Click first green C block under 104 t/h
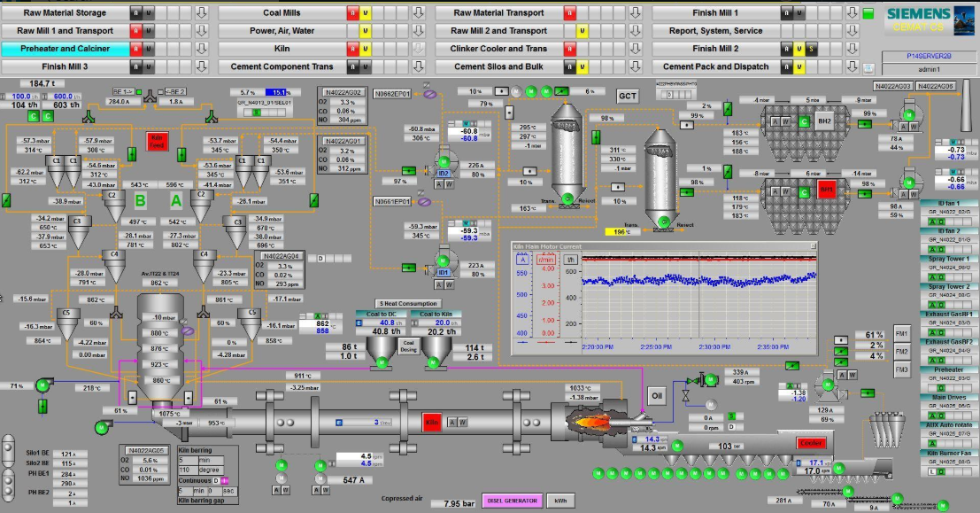Viewport: 980px width, 513px height. pyautogui.click(x=33, y=116)
